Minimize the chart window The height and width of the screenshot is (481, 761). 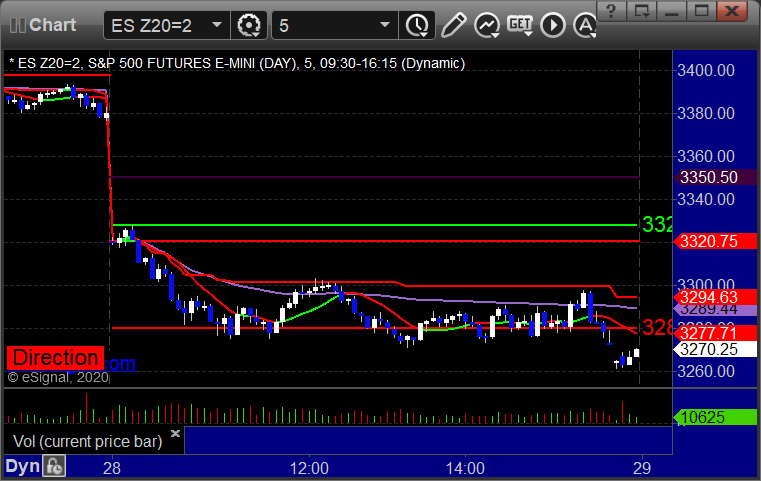click(672, 11)
